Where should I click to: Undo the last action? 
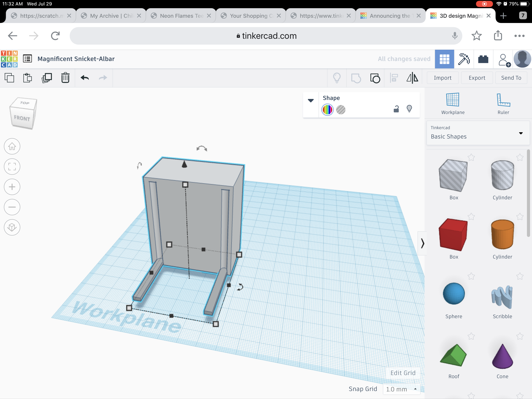coord(85,78)
